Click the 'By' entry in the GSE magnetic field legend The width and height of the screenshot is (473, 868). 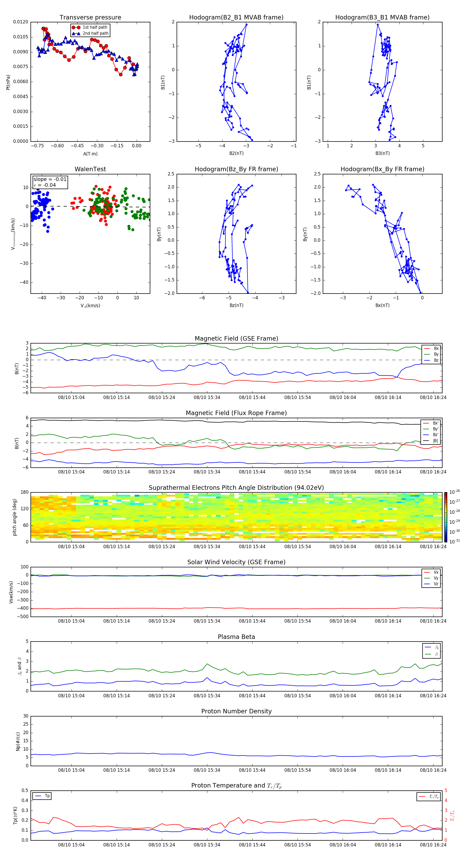point(431,354)
